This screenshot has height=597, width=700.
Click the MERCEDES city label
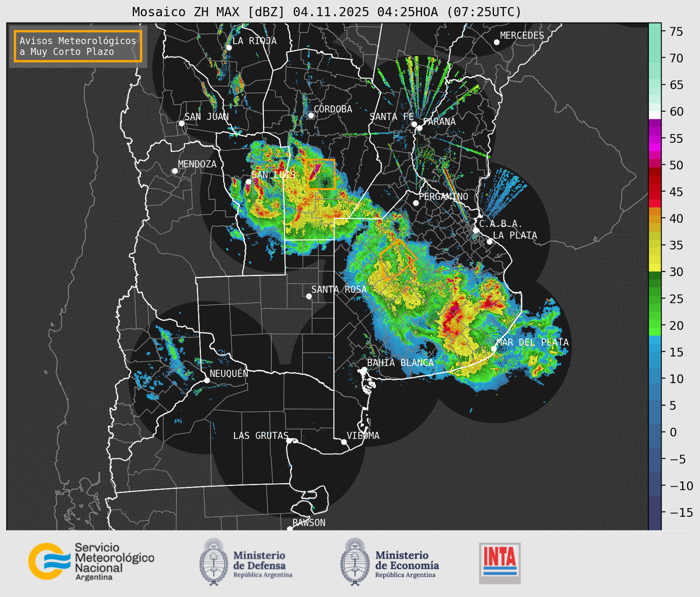click(x=522, y=36)
